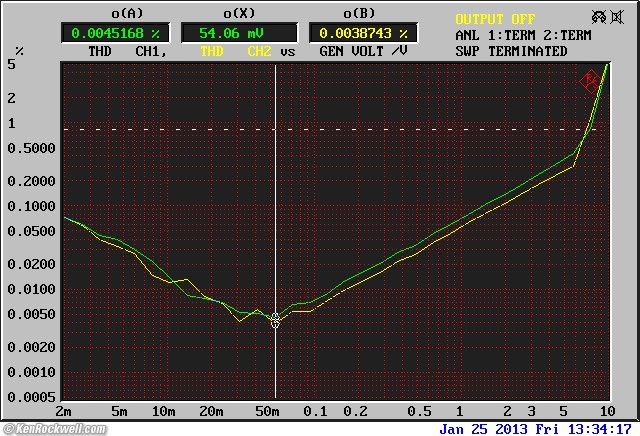Click the 0.0050 Y-axis label
This screenshot has width=640, height=436.
tap(31, 314)
